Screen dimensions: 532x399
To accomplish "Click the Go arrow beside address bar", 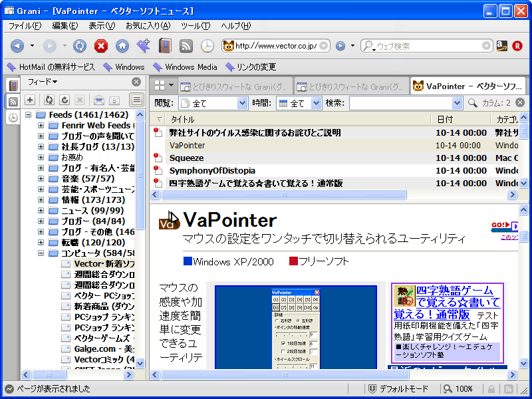I will coord(340,46).
